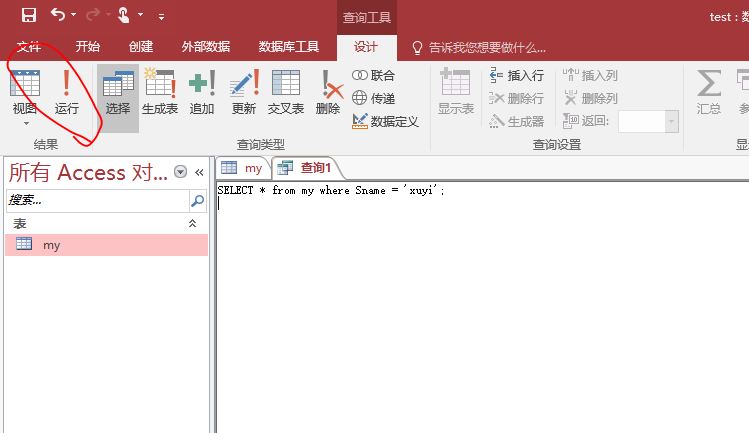Click the Save icon in quick access toolbar
749x433 pixels.
(29, 15)
